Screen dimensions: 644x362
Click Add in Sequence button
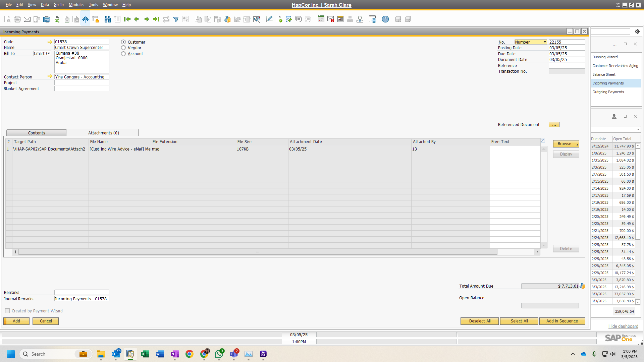(562, 321)
